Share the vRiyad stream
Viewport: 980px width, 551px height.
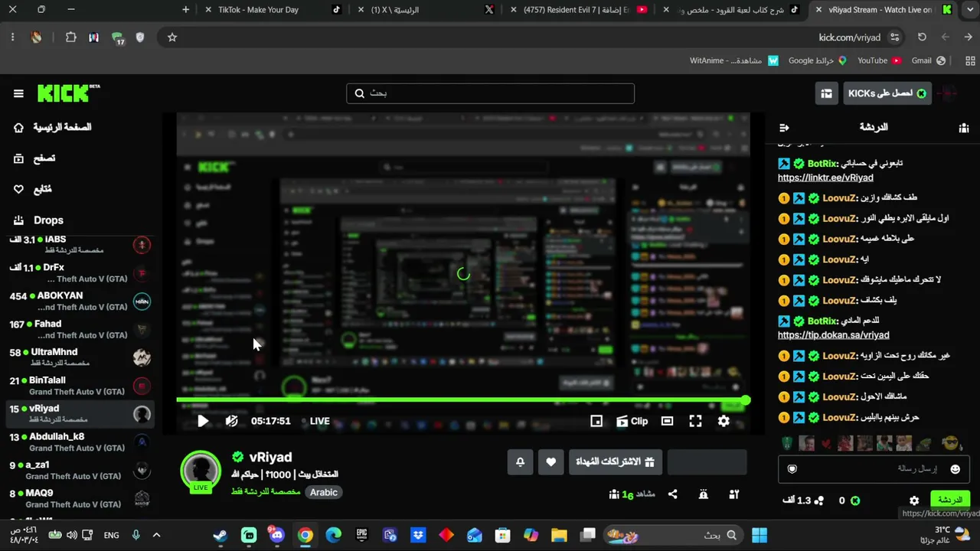coord(672,494)
